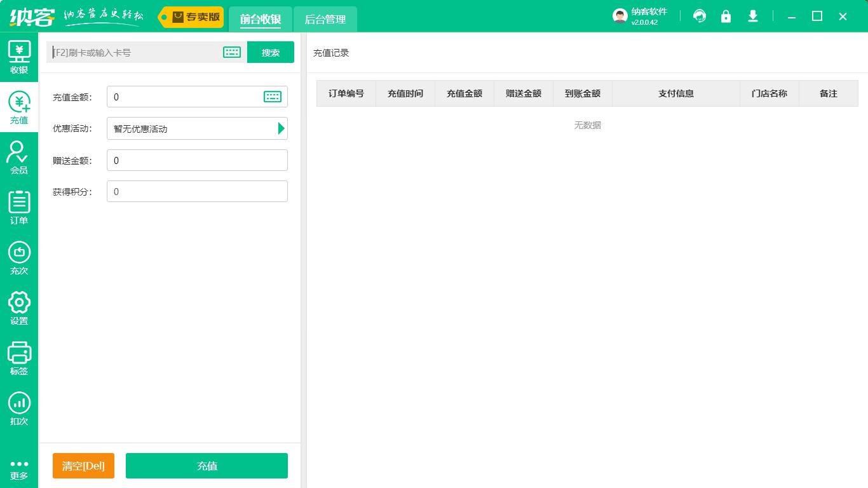Open the on-screen keypad beside 充值金额
The image size is (868, 488).
273,97
